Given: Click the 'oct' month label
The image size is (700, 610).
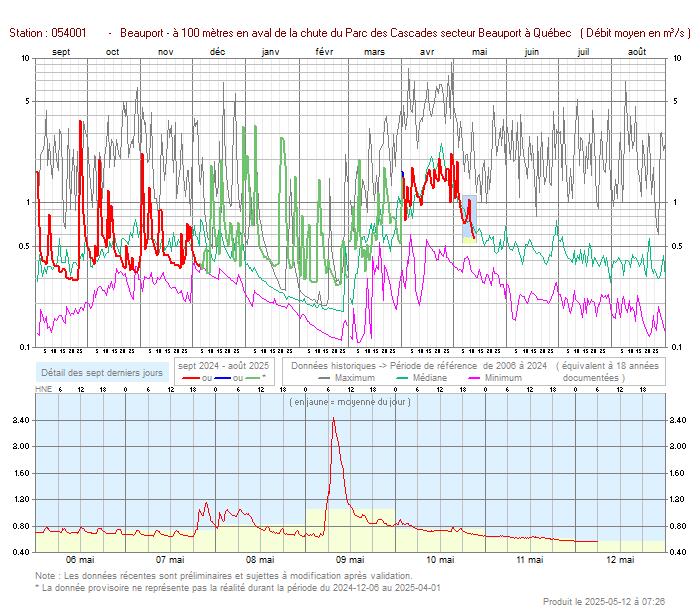Looking at the screenshot, I should (x=112, y=52).
